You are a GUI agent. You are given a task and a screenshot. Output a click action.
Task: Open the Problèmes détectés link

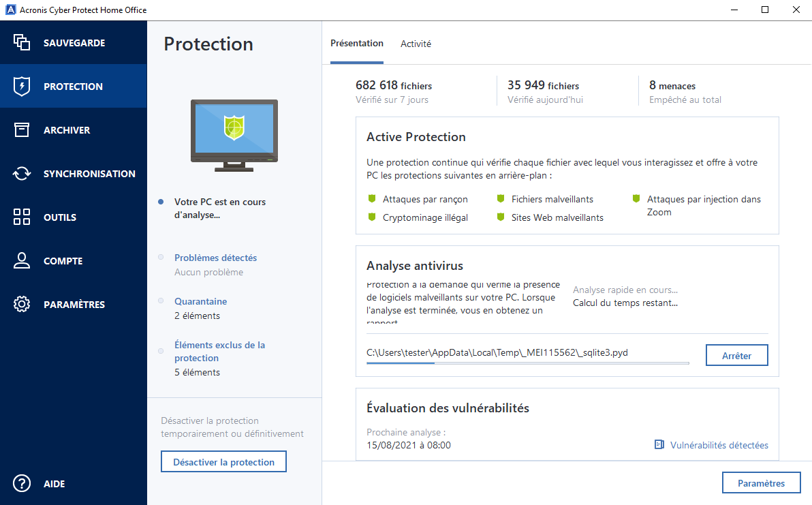tap(215, 258)
